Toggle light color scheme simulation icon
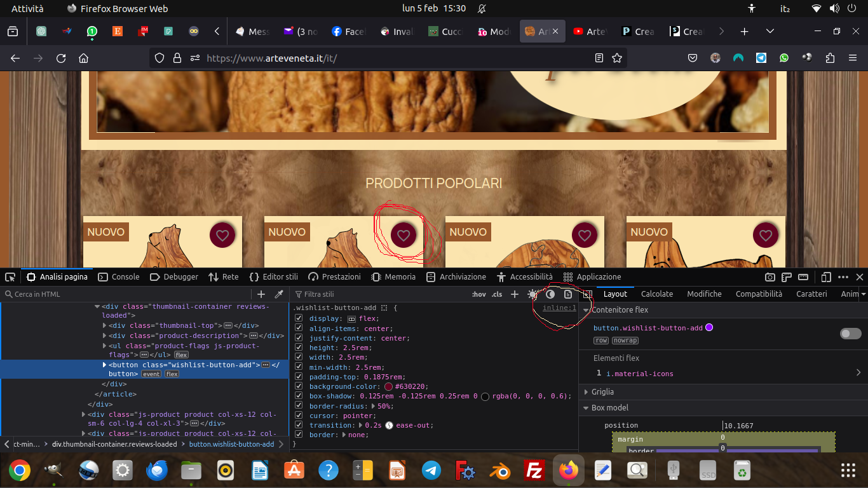Viewport: 868px width, 488px height. 532,294
